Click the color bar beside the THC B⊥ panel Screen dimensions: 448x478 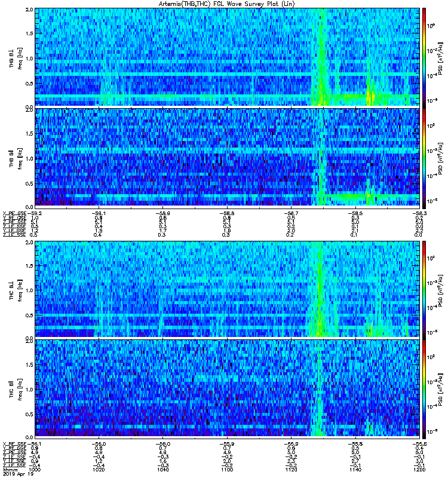coord(424,290)
